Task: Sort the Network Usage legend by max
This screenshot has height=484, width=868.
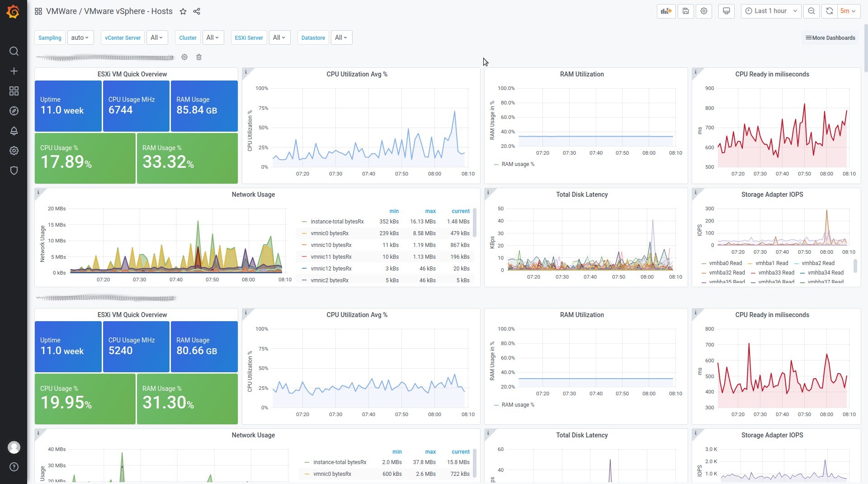Action: tap(430, 211)
